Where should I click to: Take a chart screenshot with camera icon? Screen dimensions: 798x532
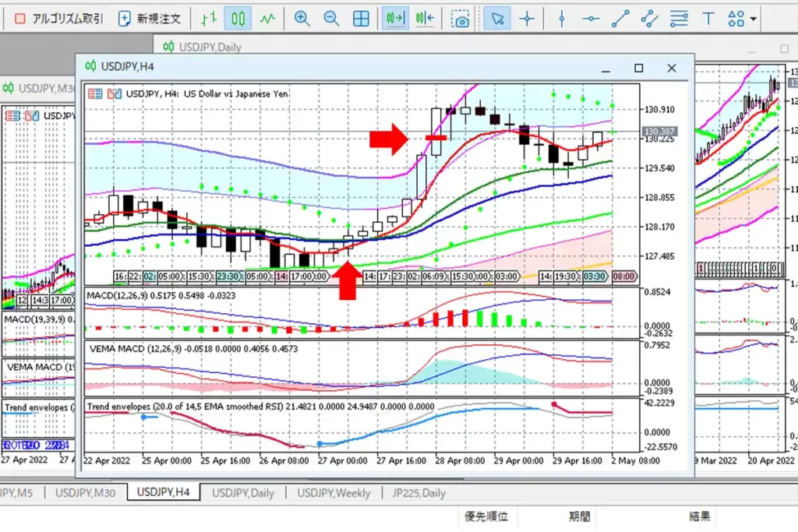tap(461, 19)
